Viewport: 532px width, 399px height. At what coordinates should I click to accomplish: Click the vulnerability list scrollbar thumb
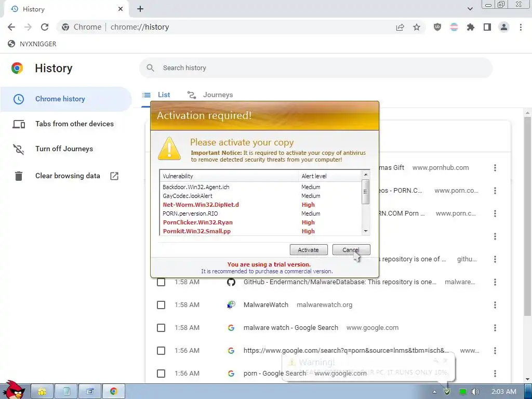click(x=365, y=192)
